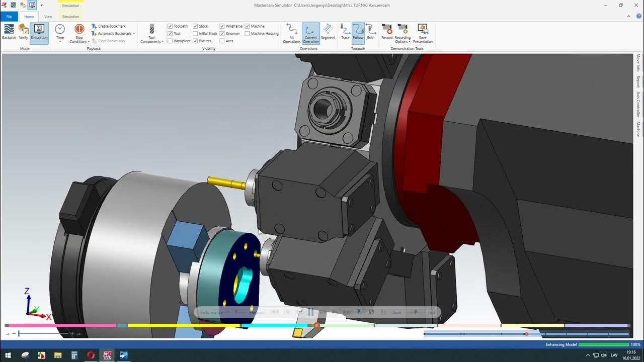This screenshot has width=644, height=362.
Task: Switch to the Home ribbon tab
Action: tap(29, 17)
